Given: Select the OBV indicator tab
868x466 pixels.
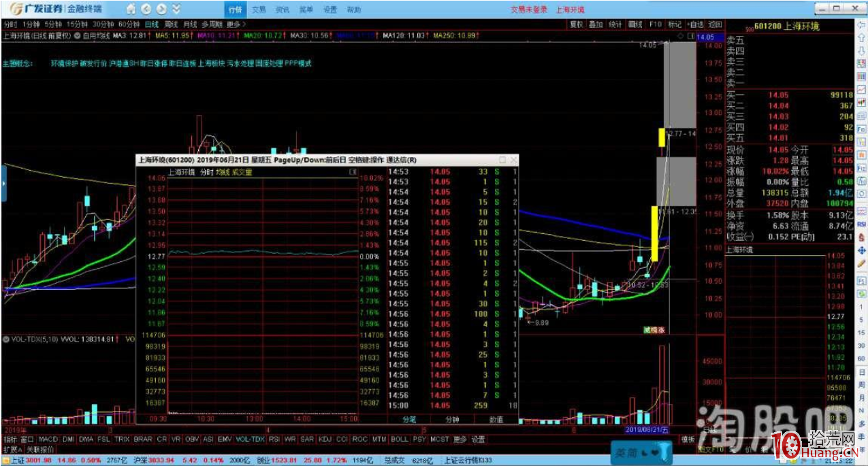Looking at the screenshot, I should click(x=191, y=439).
